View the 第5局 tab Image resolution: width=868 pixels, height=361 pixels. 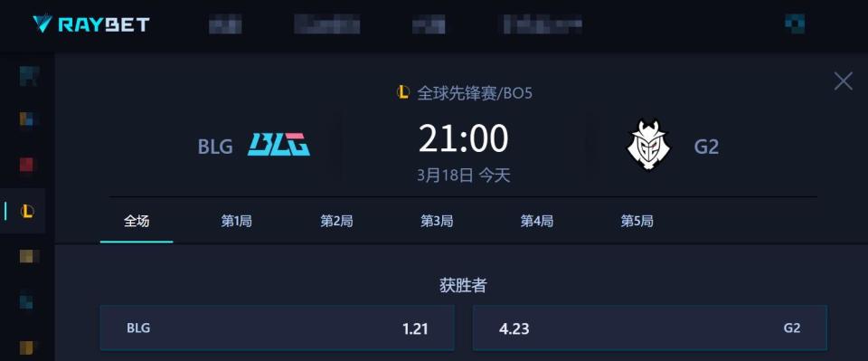[637, 222]
